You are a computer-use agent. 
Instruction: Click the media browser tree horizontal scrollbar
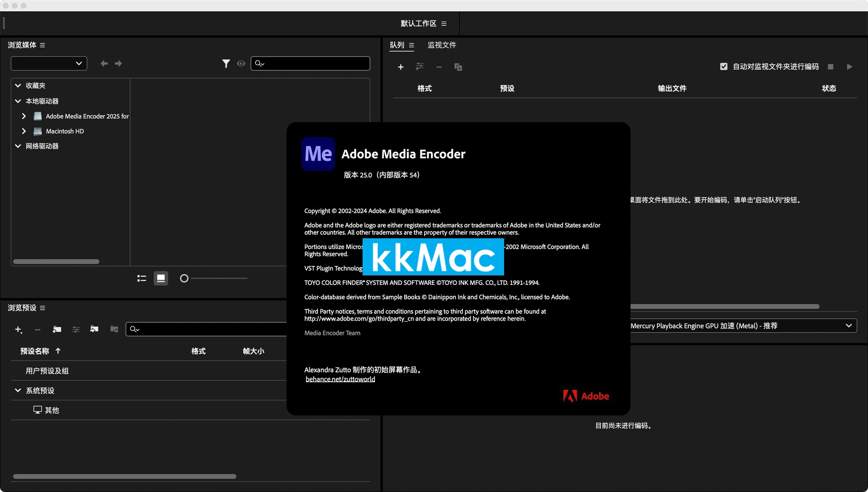[56, 261]
